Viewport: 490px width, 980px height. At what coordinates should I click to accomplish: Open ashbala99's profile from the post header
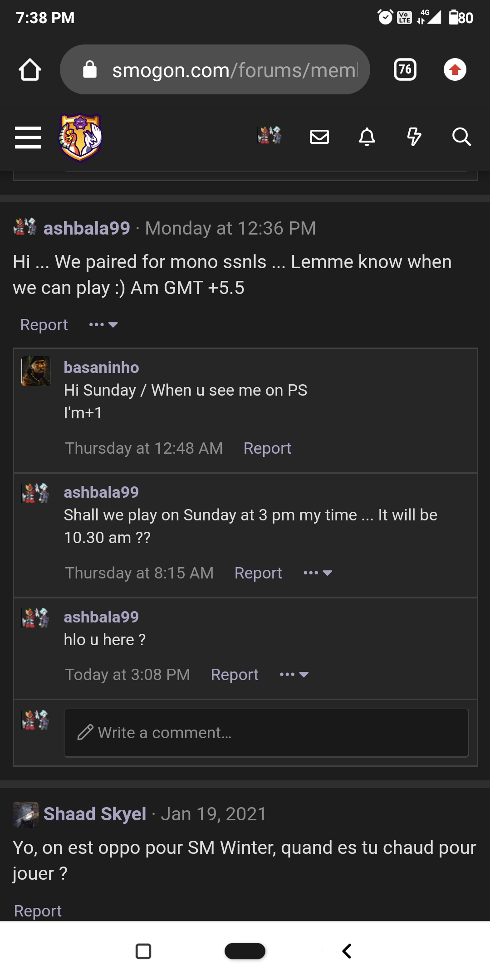point(87,228)
